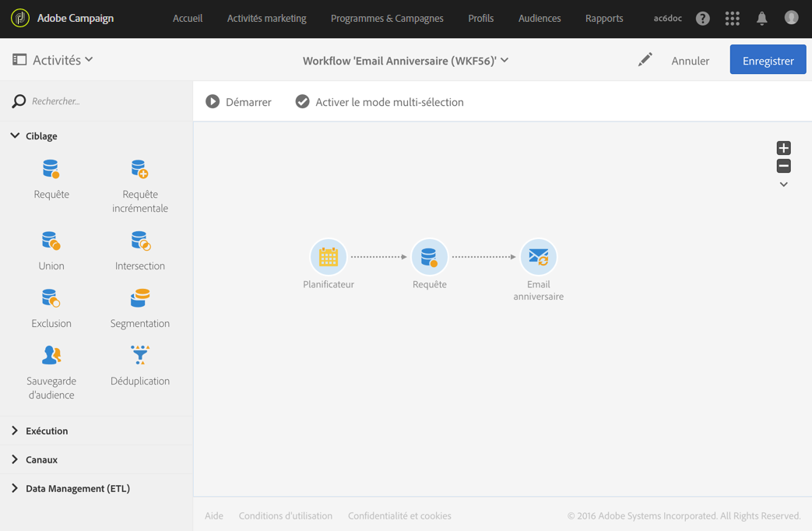Choose the Exclusion activity icon
The image size is (812, 531).
[51, 299]
